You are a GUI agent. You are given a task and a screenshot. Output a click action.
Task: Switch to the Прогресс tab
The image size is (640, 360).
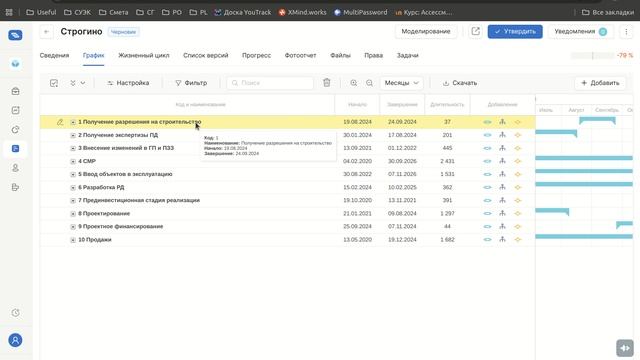[256, 56]
